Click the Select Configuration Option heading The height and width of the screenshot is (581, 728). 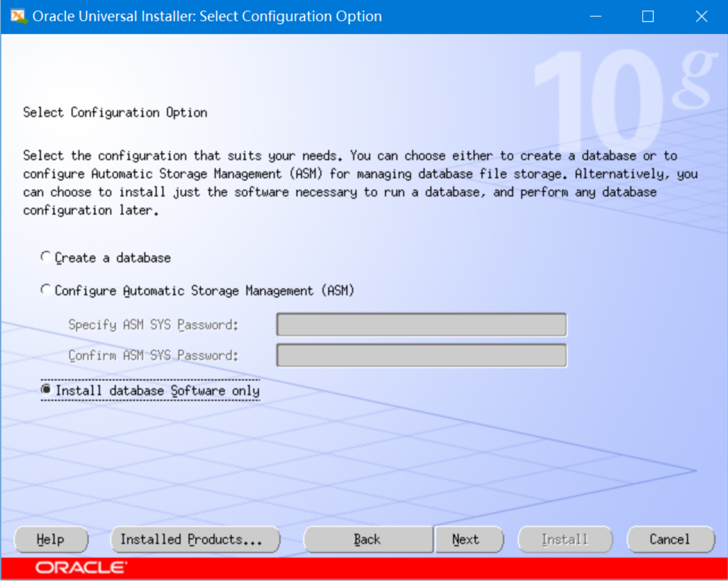click(115, 112)
